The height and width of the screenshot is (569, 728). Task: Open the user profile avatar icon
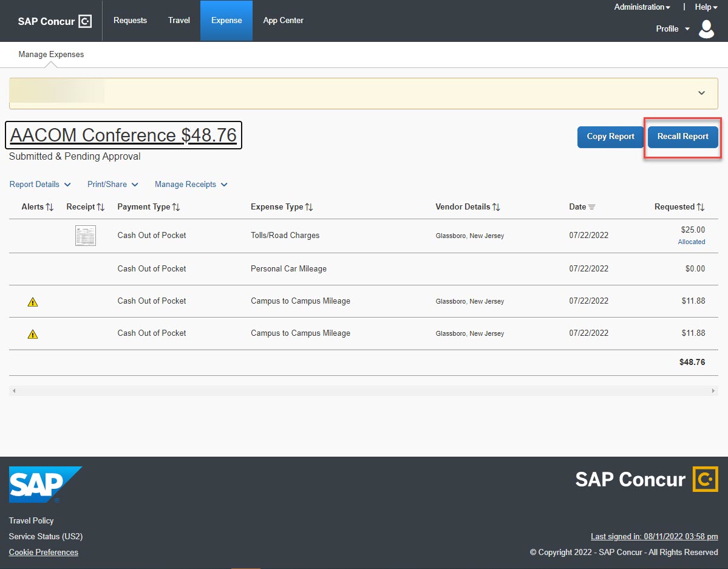click(x=707, y=29)
